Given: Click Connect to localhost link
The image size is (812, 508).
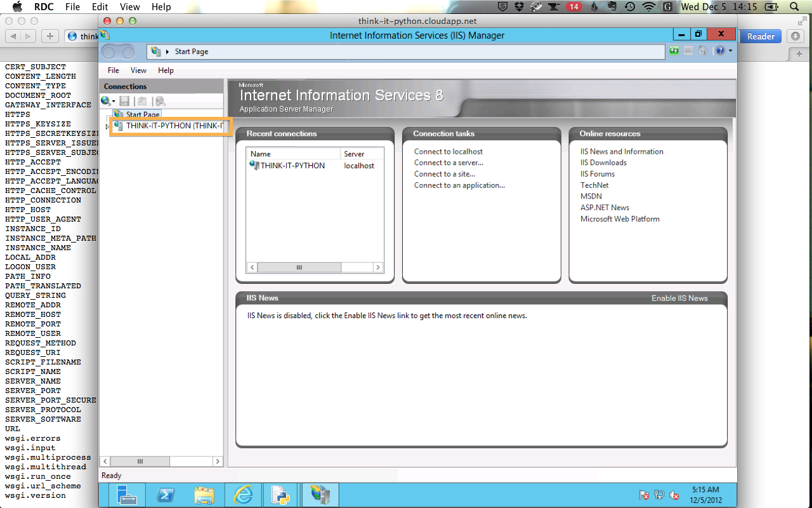Looking at the screenshot, I should pyautogui.click(x=449, y=151).
